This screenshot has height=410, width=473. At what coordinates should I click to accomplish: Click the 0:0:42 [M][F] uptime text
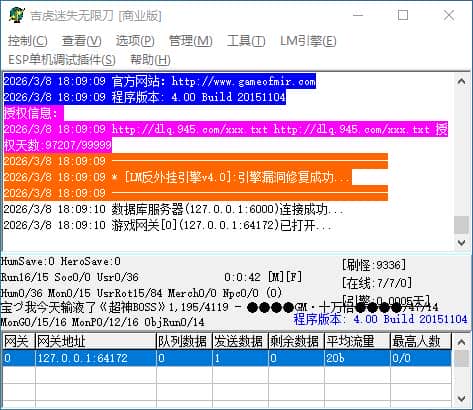263,277
